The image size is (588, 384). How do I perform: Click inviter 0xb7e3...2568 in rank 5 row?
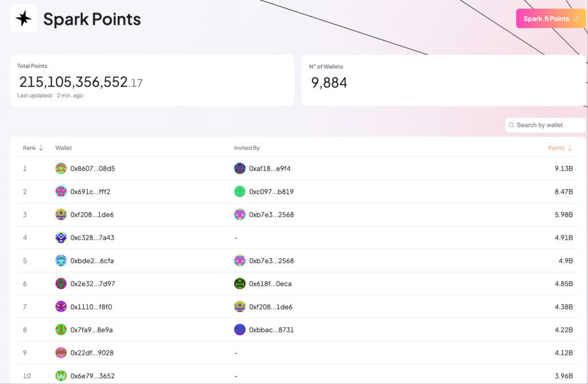pyautogui.click(x=272, y=260)
